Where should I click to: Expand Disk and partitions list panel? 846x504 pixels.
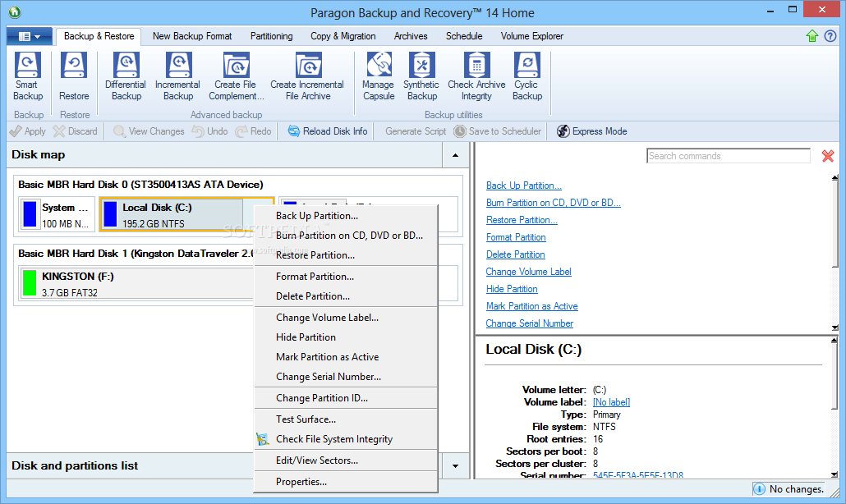(x=455, y=465)
